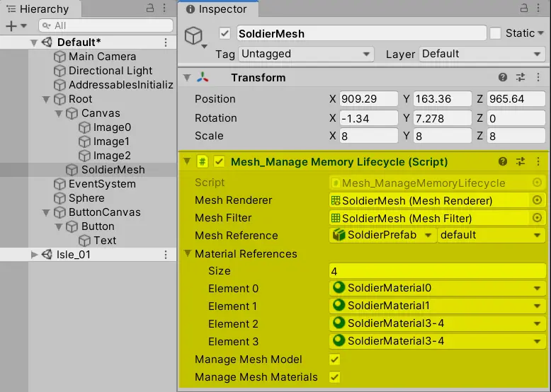Viewport: 551px width, 392px height.
Task: Click the GameObject cube icon selector
Action: tap(195, 36)
